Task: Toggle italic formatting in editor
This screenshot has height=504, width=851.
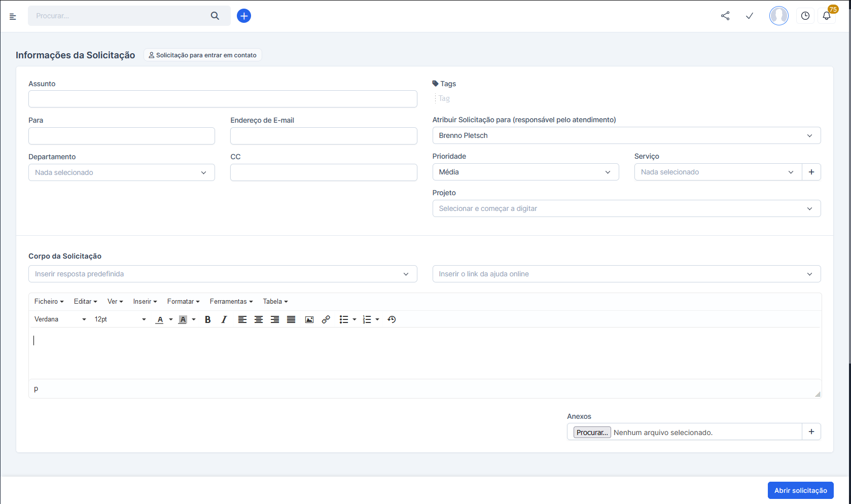Action: coord(224,319)
